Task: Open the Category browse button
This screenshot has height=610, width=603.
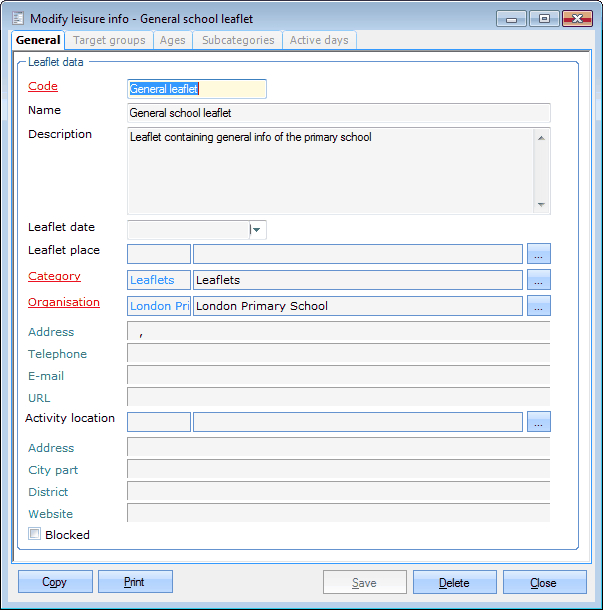Action: point(538,280)
